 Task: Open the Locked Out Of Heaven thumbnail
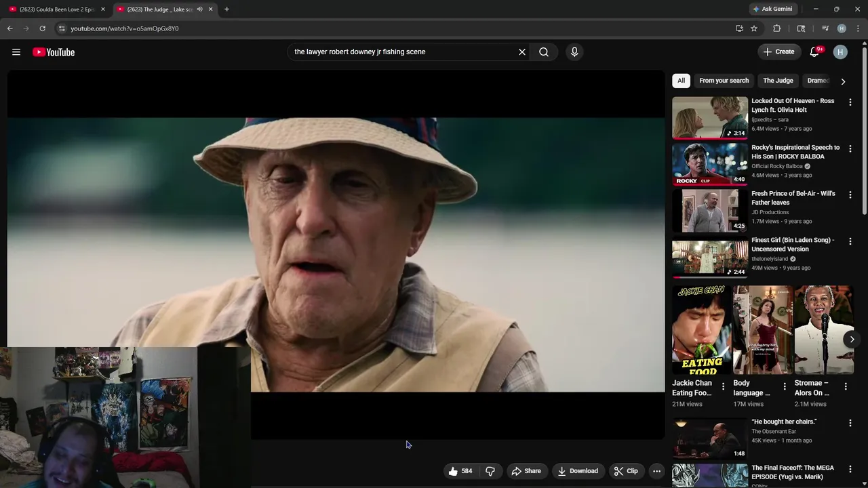pos(710,117)
